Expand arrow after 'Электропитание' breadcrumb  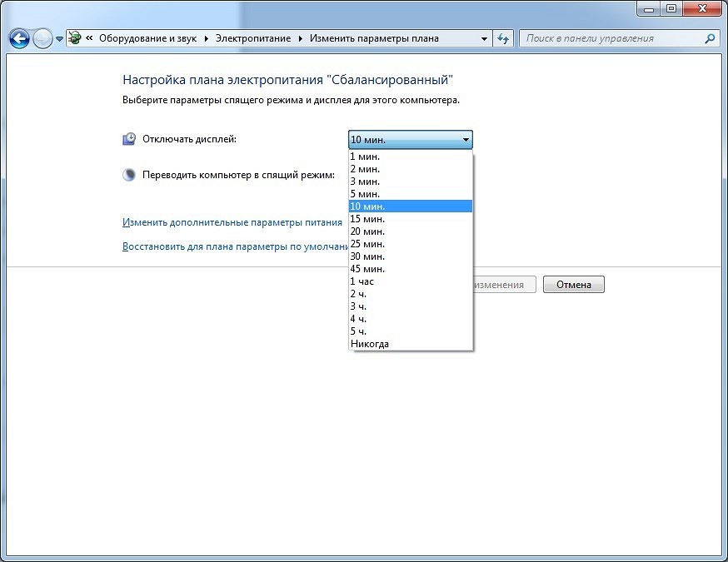click(301, 38)
